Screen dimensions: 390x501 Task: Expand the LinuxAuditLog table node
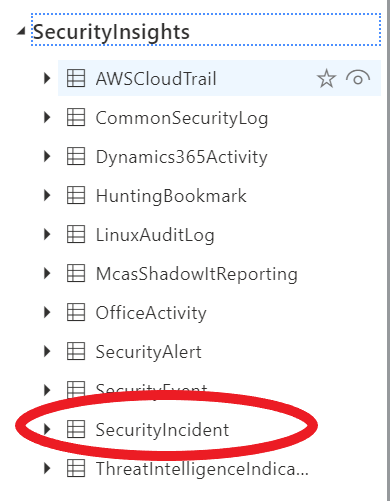pos(47,234)
